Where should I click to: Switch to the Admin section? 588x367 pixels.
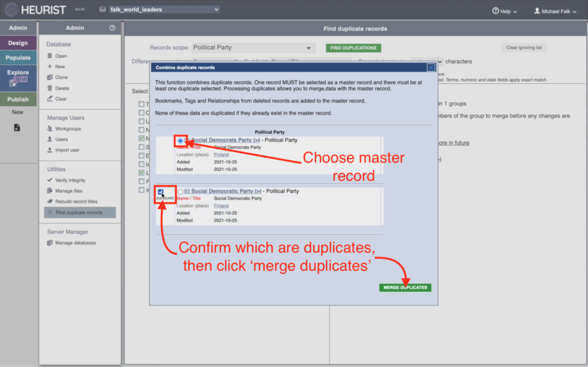pos(18,28)
